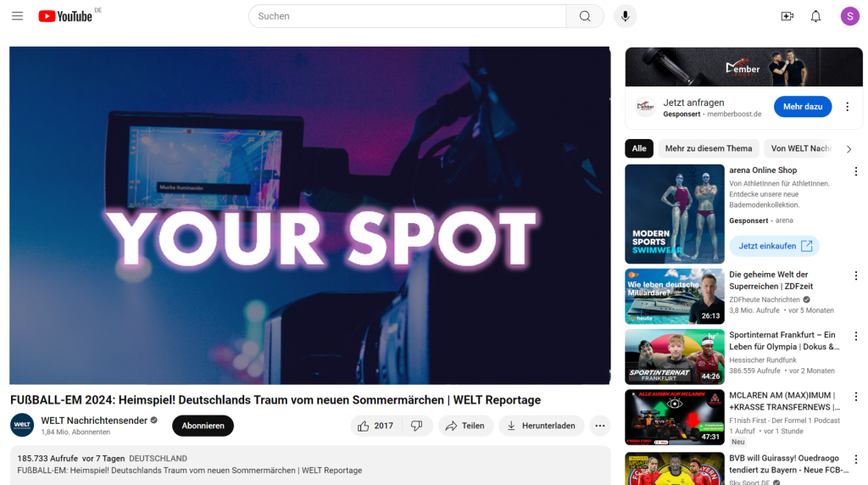Select the 'Alle' filter chip

(x=639, y=148)
